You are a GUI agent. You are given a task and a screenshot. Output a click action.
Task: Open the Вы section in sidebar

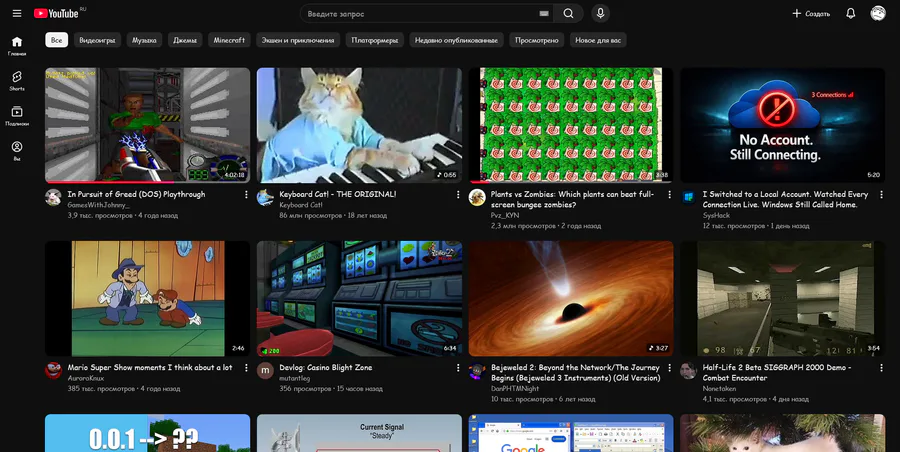click(17, 151)
